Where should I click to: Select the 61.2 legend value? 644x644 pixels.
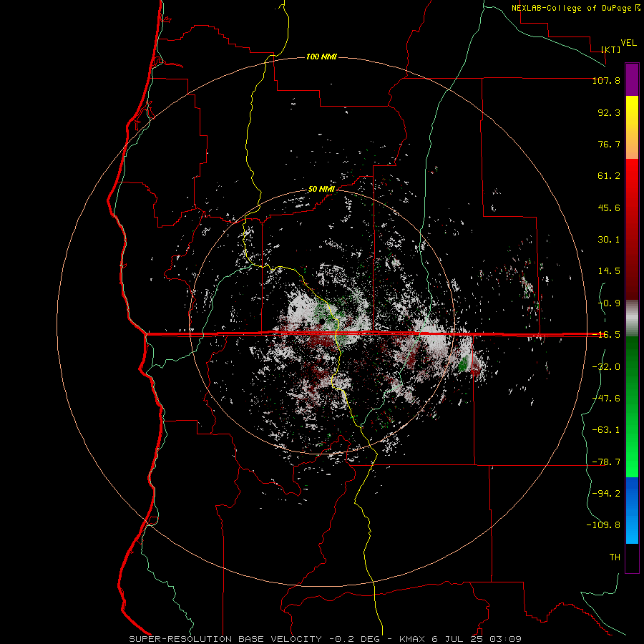[x=609, y=176]
